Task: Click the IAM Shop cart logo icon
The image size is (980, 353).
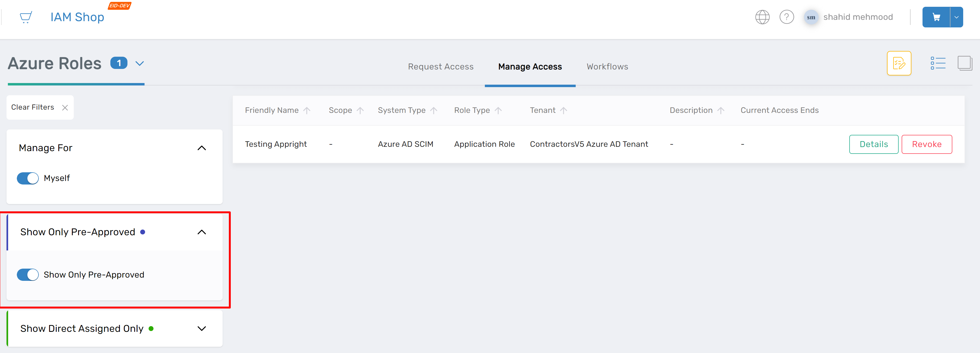Action: click(25, 17)
